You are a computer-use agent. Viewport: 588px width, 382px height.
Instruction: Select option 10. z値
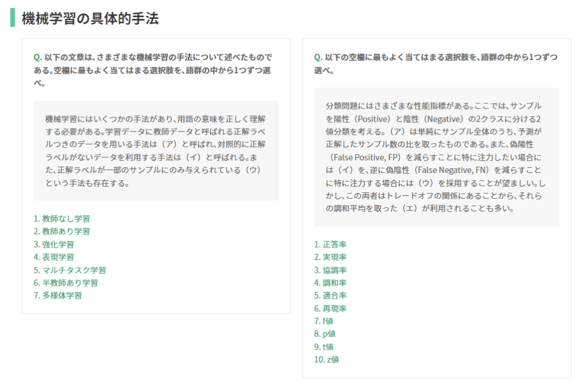tap(327, 359)
